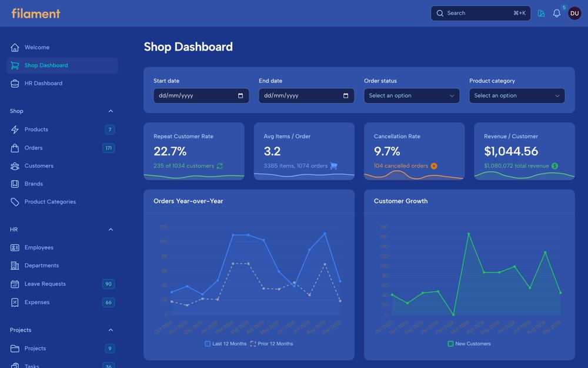588x368 pixels.
Task: Click the filament logo
Action: pyautogui.click(x=36, y=14)
